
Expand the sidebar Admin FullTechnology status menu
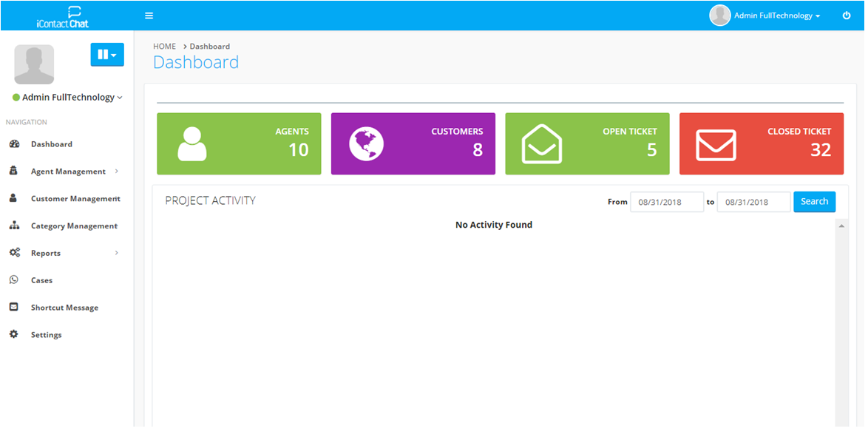click(68, 98)
